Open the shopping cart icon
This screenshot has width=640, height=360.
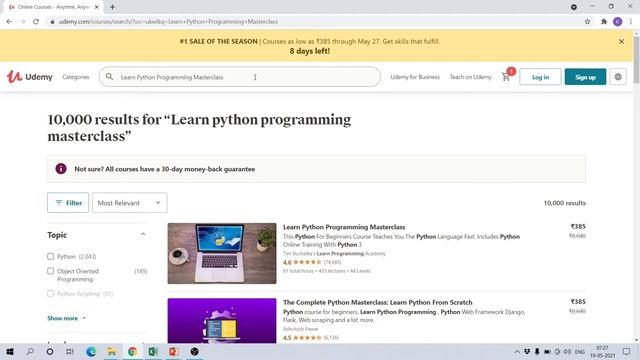[x=506, y=77]
